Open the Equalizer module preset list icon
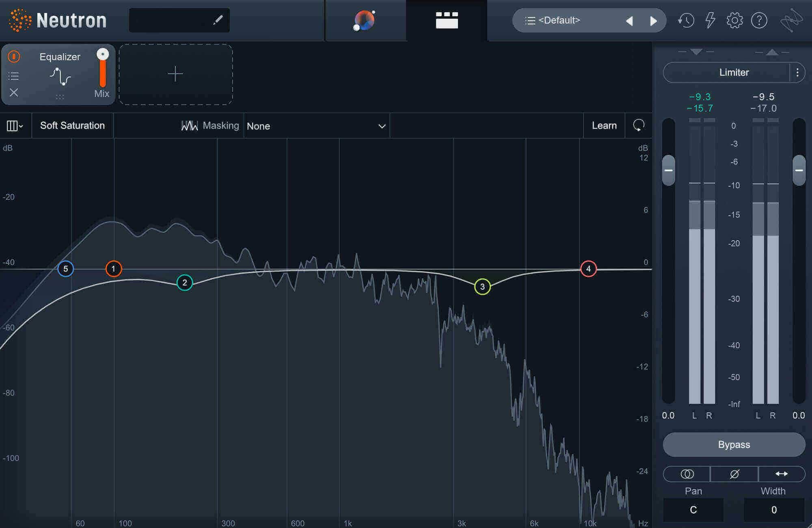The image size is (812, 528). 13,76
